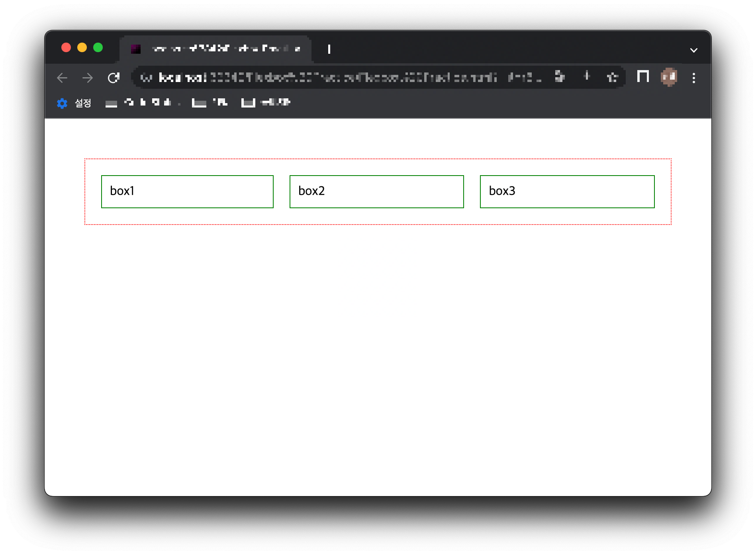
Task: Maximize the window with the green button
Action: (x=98, y=48)
